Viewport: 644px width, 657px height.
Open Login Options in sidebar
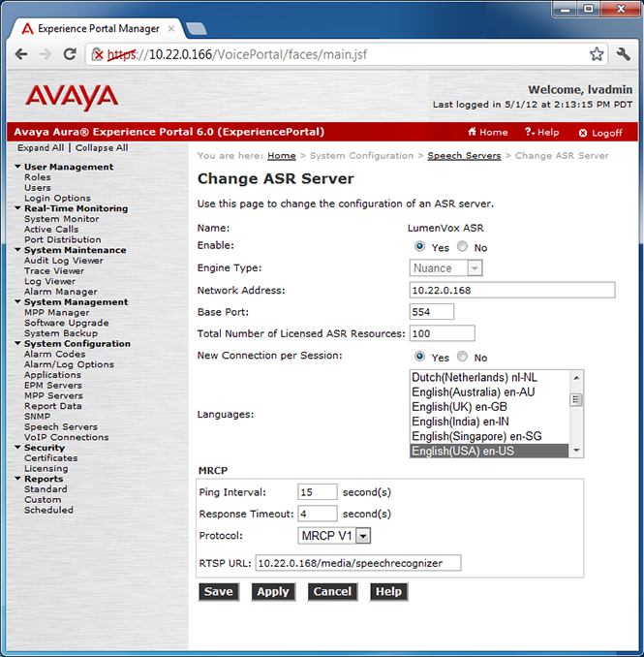tap(57, 199)
